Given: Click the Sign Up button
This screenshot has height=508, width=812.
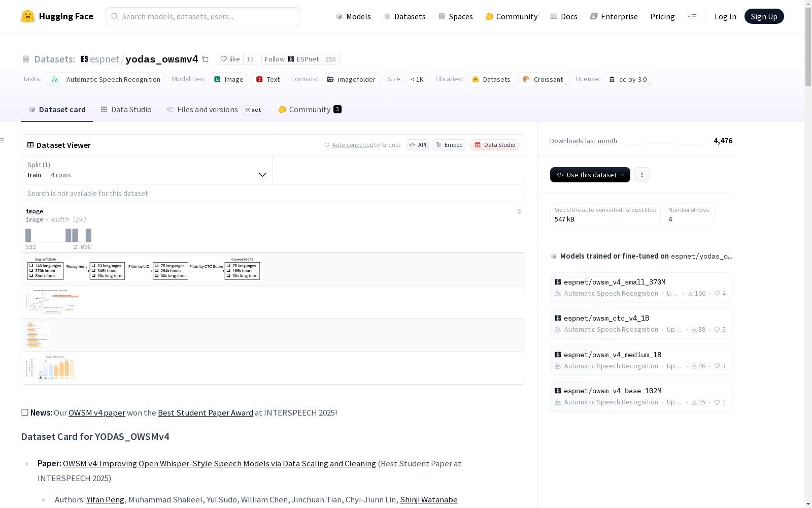Looking at the screenshot, I should tap(764, 16).
